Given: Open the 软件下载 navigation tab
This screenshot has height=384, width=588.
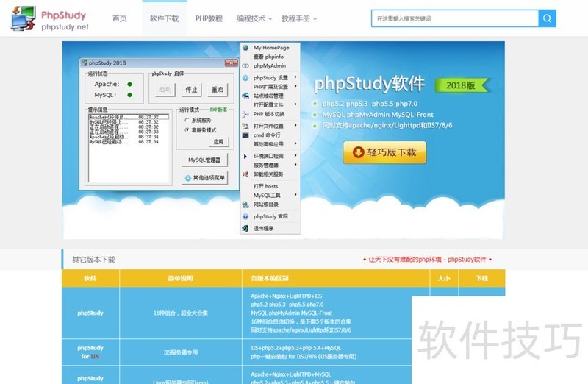Looking at the screenshot, I should pos(164,18).
